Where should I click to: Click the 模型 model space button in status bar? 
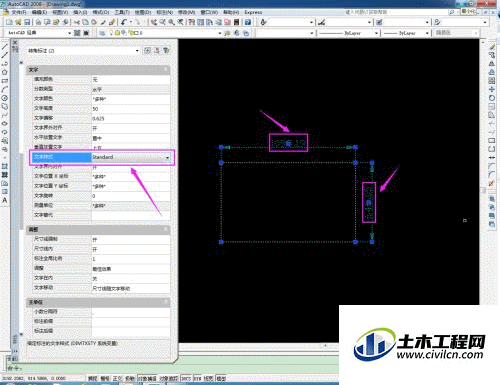coord(221,379)
